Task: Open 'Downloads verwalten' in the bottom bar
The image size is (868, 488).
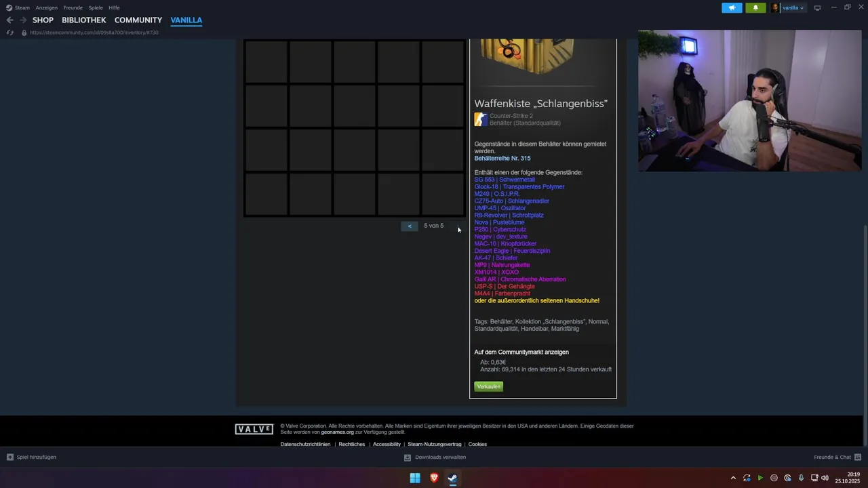Action: coord(435,457)
